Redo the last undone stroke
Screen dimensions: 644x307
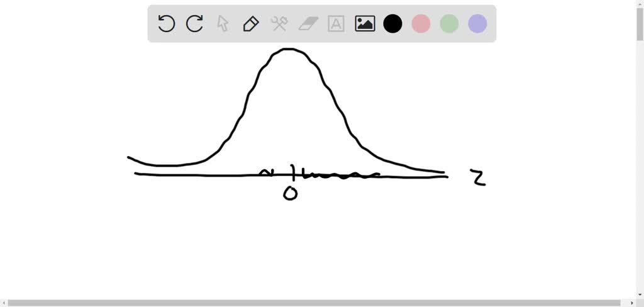click(x=195, y=24)
